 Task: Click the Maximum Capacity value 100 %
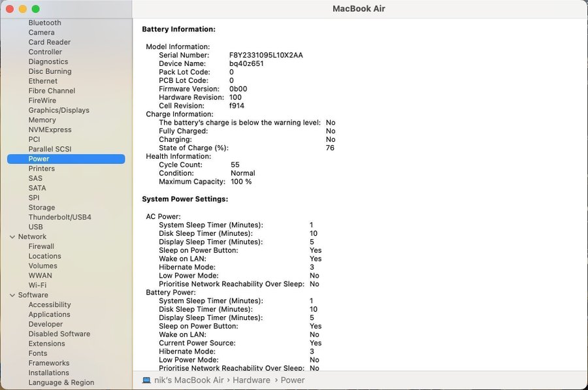point(241,182)
